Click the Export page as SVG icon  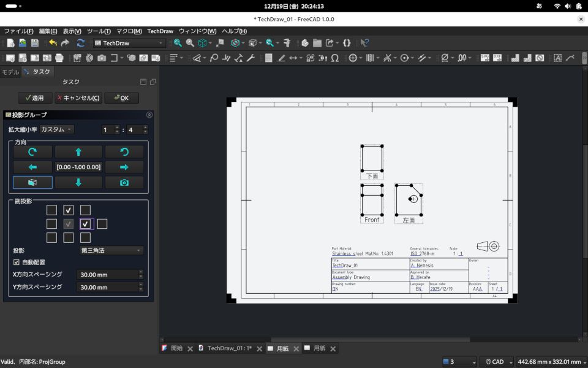[x=485, y=58]
